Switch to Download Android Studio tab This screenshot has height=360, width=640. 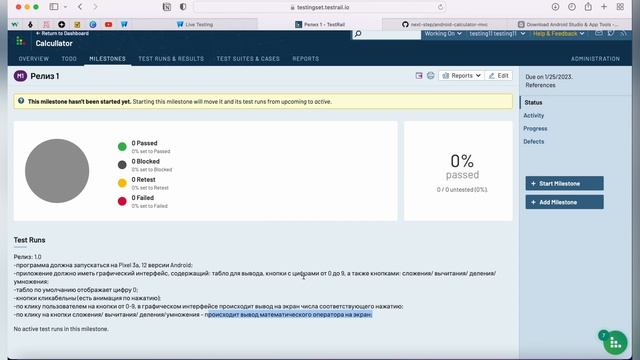[x=569, y=24]
